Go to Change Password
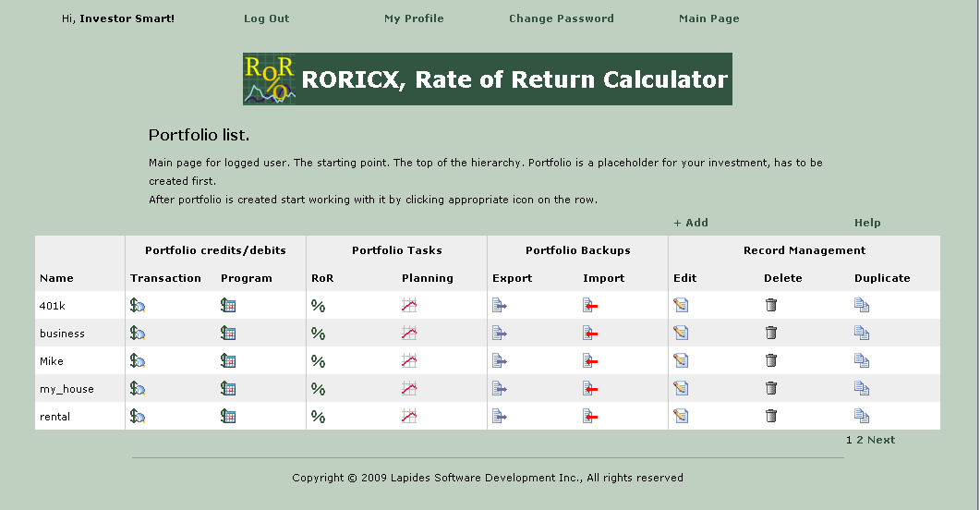 (x=561, y=18)
